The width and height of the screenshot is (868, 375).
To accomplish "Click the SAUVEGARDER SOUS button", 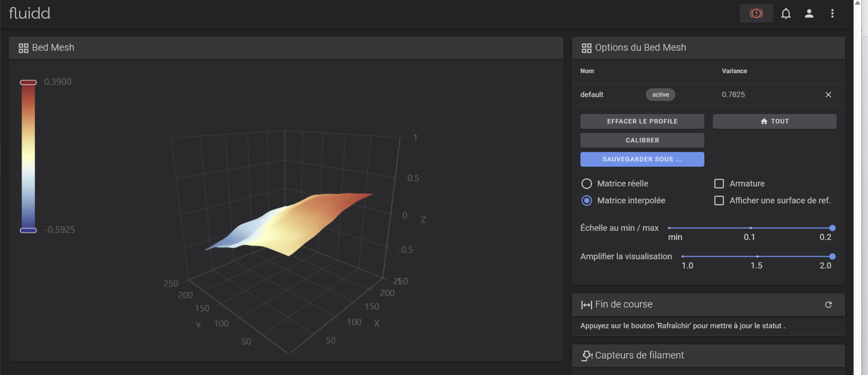I will (642, 159).
